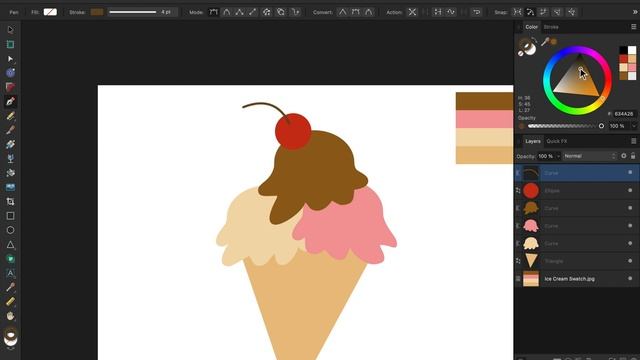
Task: Select the View hand tool
Action: [x=10, y=316]
